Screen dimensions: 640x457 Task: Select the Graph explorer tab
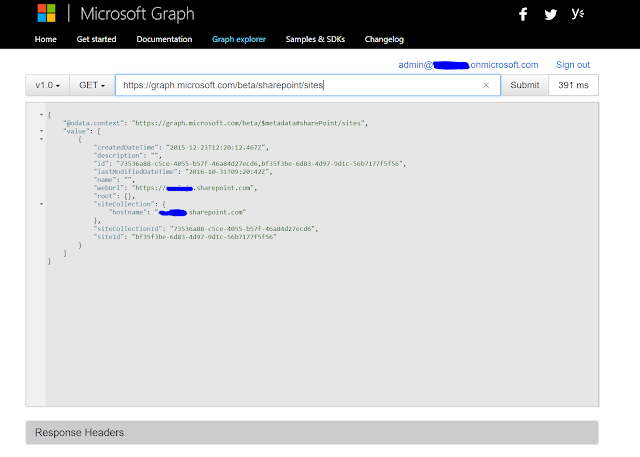[x=239, y=39]
